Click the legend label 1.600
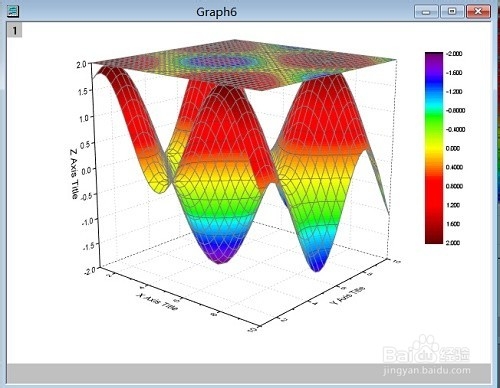 (x=453, y=224)
